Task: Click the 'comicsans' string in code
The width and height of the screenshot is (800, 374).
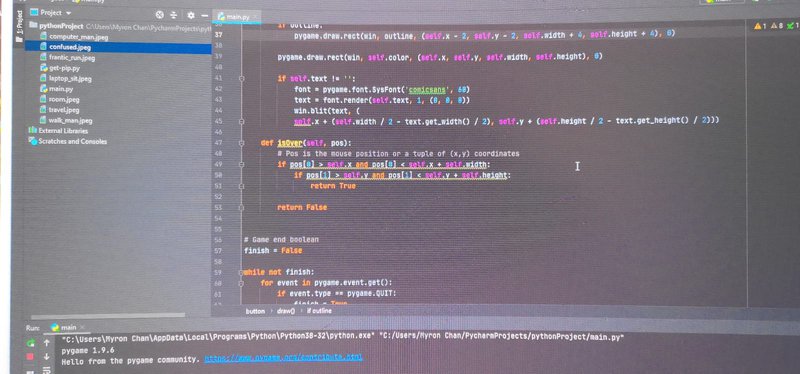Action: 427,89
